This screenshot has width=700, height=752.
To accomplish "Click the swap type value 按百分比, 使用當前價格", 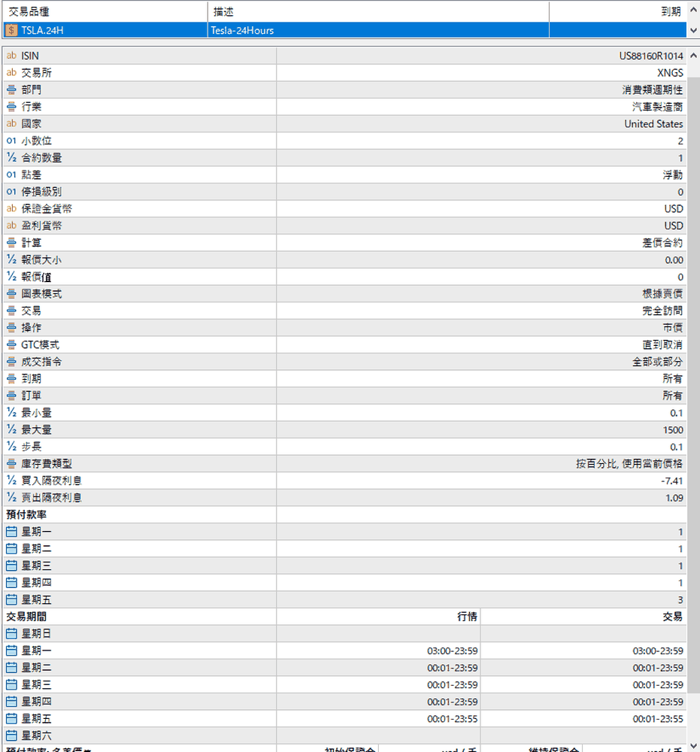I will coord(629,464).
